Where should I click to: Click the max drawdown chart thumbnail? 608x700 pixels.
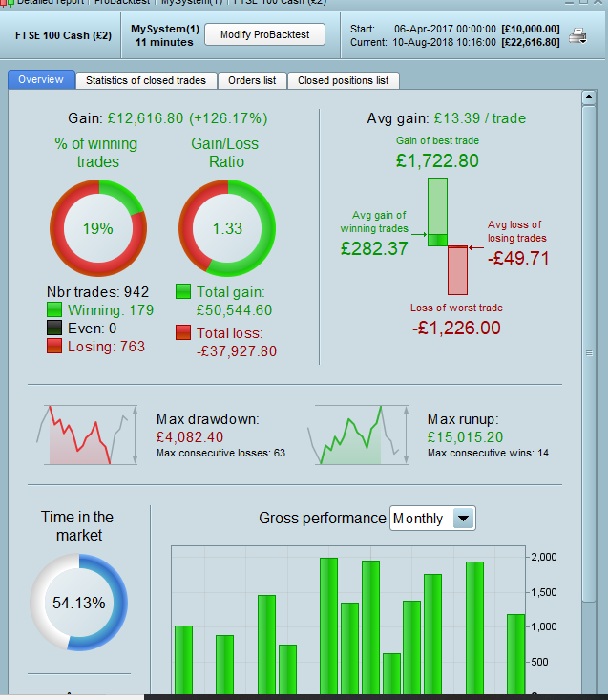coord(88,435)
